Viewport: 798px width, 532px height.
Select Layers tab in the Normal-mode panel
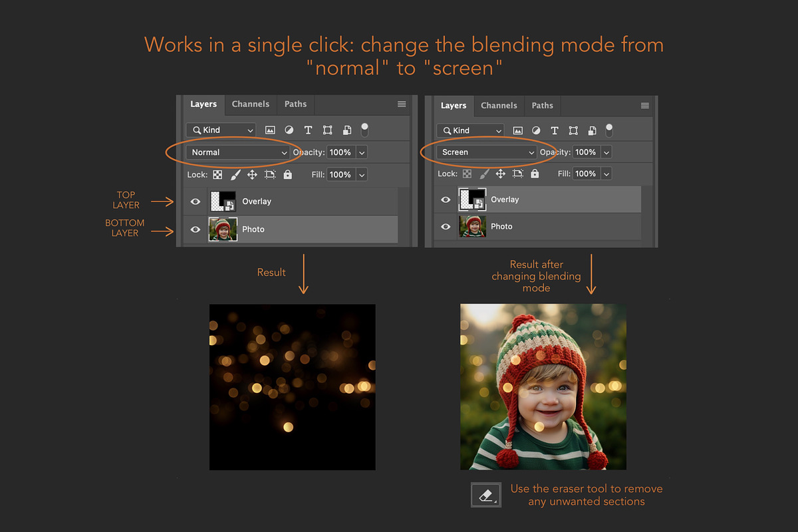[203, 104]
